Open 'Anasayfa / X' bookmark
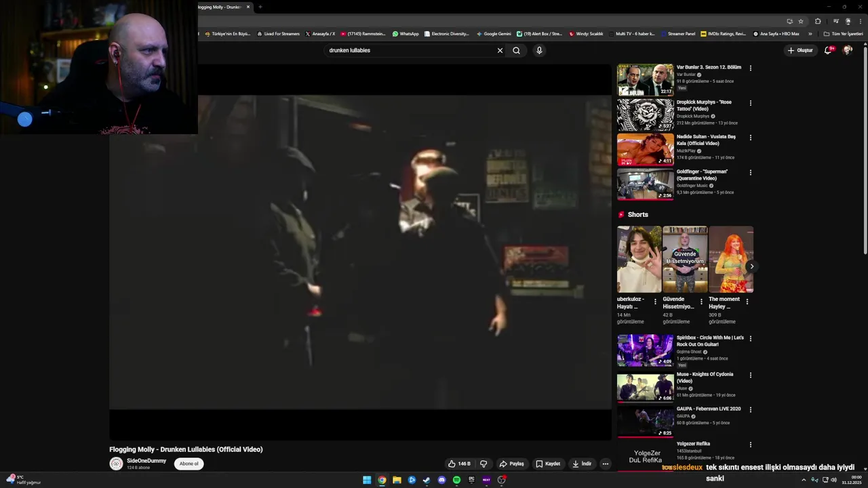 pyautogui.click(x=320, y=34)
